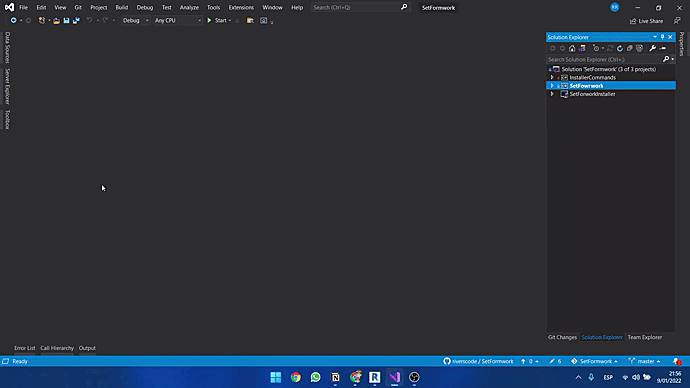Click the Start debugging button

tap(217, 20)
